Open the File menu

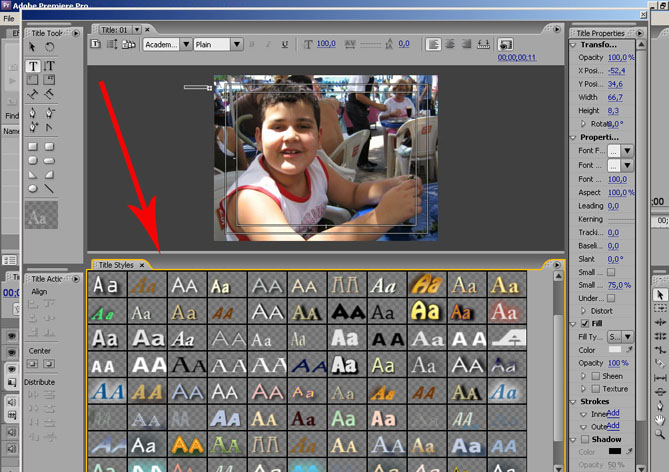(8, 19)
